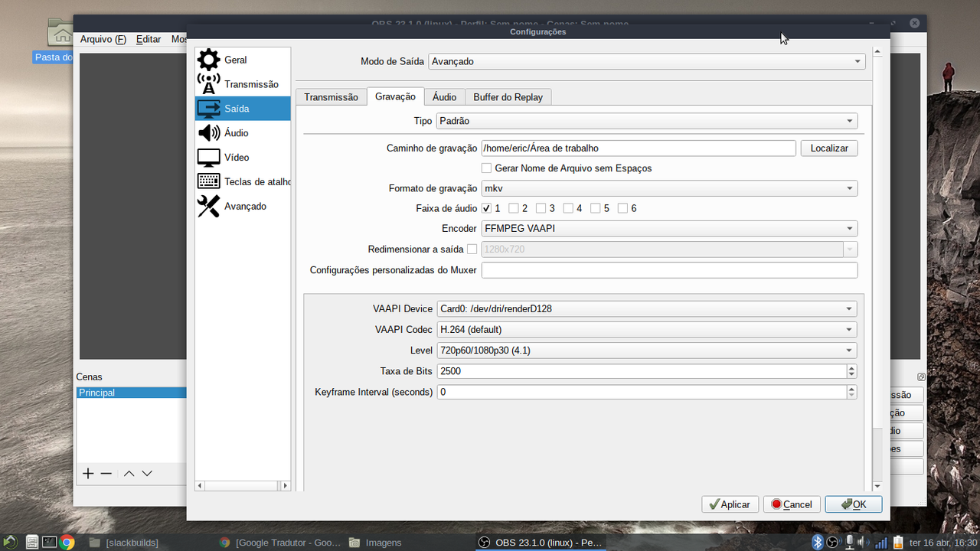Click the Localizar browse button
Image resolution: width=980 pixels, height=551 pixels.
pos(829,148)
